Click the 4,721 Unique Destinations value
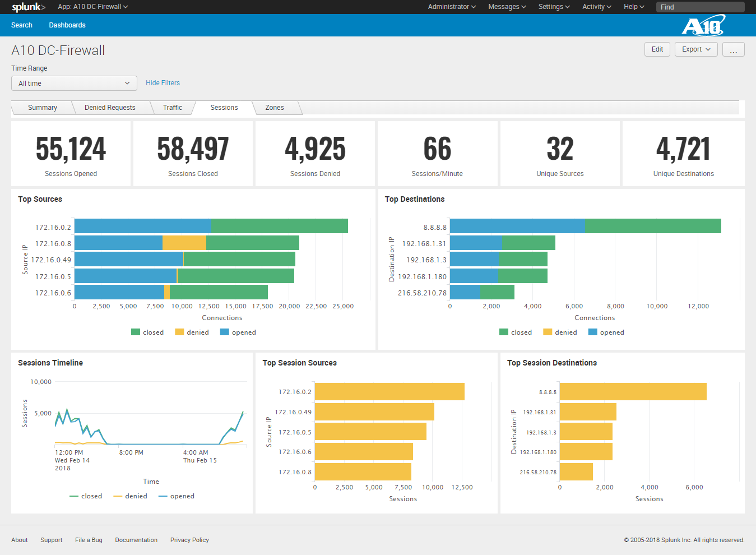Viewport: 756px width, 555px height. coord(683,149)
